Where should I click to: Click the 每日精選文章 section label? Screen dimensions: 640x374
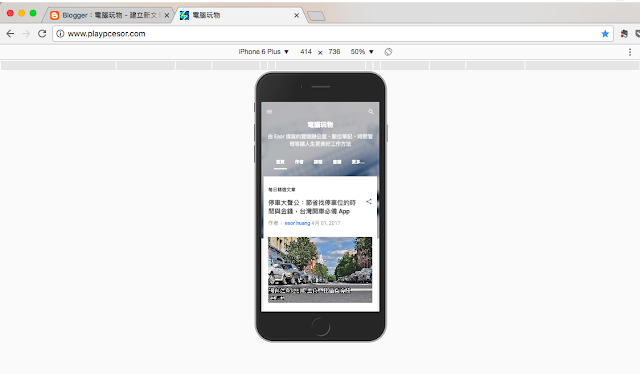coord(282,189)
